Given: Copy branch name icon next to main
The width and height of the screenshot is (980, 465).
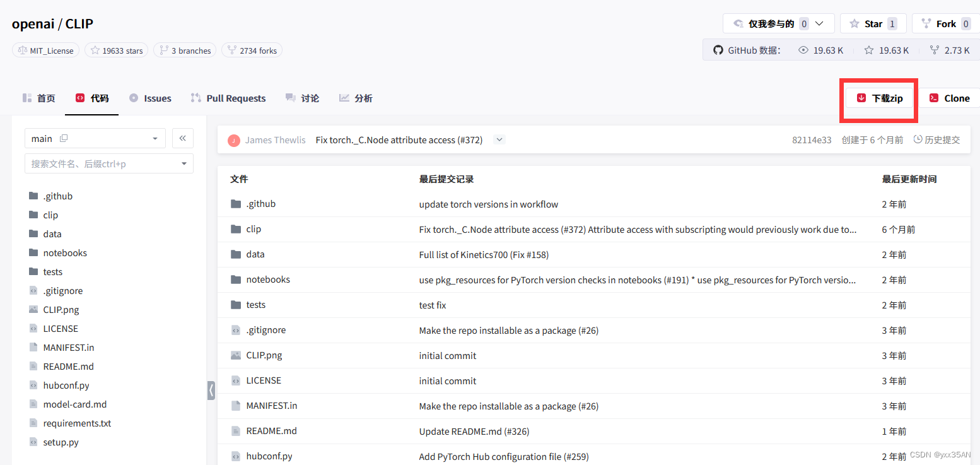Looking at the screenshot, I should pyautogui.click(x=63, y=138).
